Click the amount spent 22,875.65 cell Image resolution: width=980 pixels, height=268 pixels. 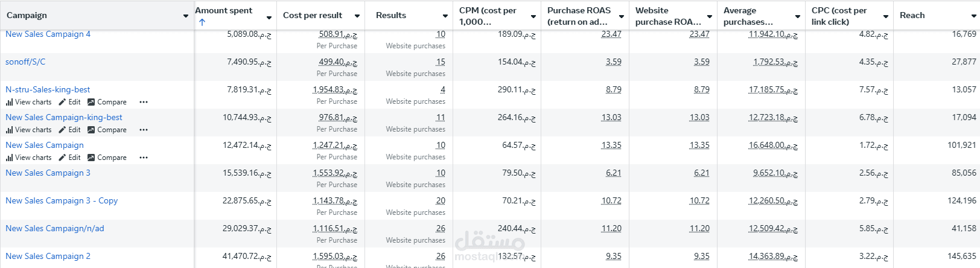[247, 200]
